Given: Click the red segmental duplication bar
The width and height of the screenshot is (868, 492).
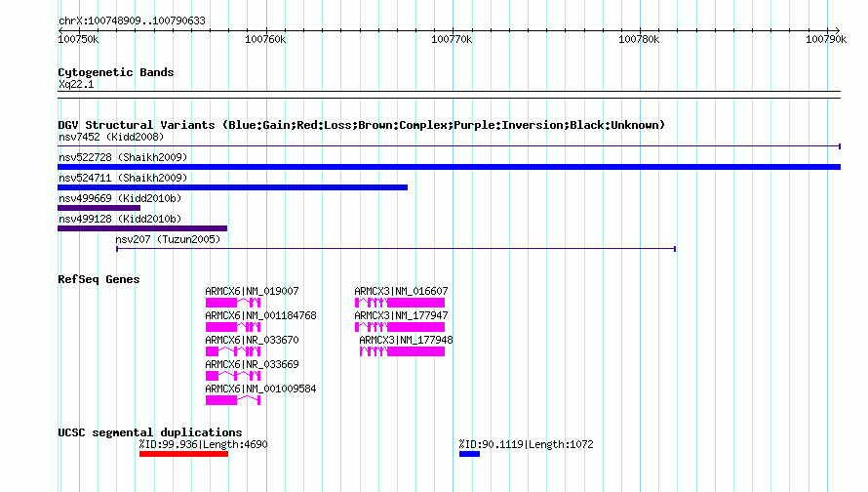Looking at the screenshot, I should point(183,454).
